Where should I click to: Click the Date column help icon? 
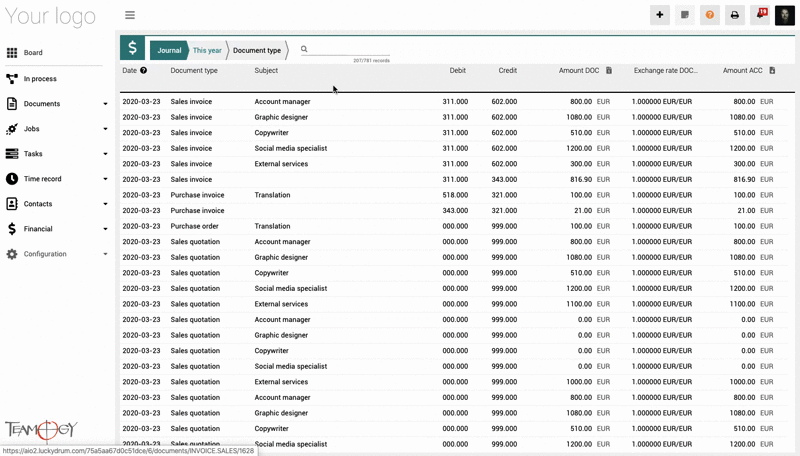(x=143, y=71)
